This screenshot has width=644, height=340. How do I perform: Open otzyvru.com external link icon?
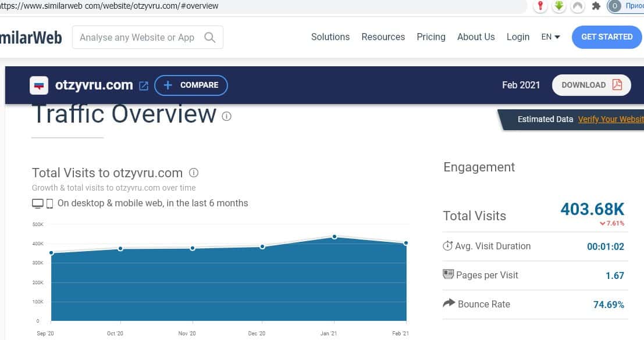point(143,85)
